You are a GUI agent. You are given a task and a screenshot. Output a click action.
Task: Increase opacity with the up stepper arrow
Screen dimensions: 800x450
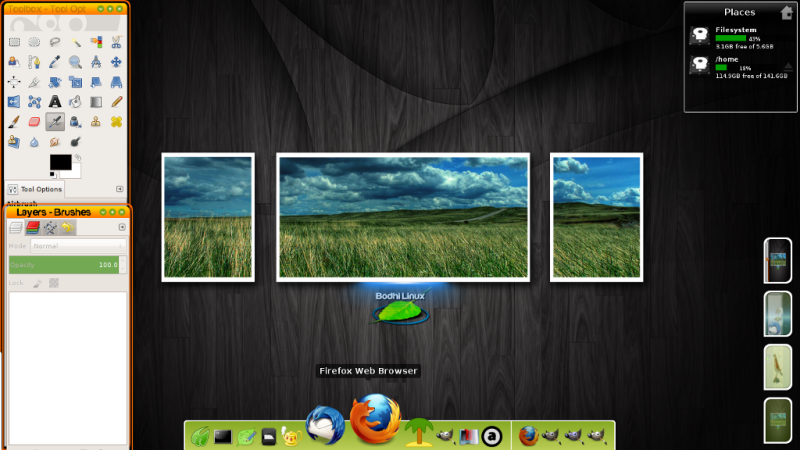(123, 261)
